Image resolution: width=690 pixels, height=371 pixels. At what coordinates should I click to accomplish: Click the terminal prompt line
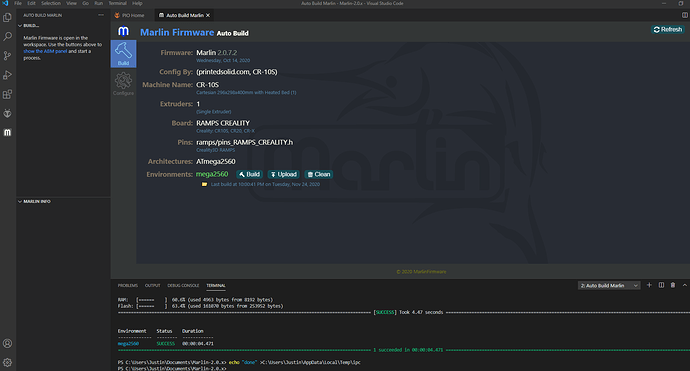172,368
